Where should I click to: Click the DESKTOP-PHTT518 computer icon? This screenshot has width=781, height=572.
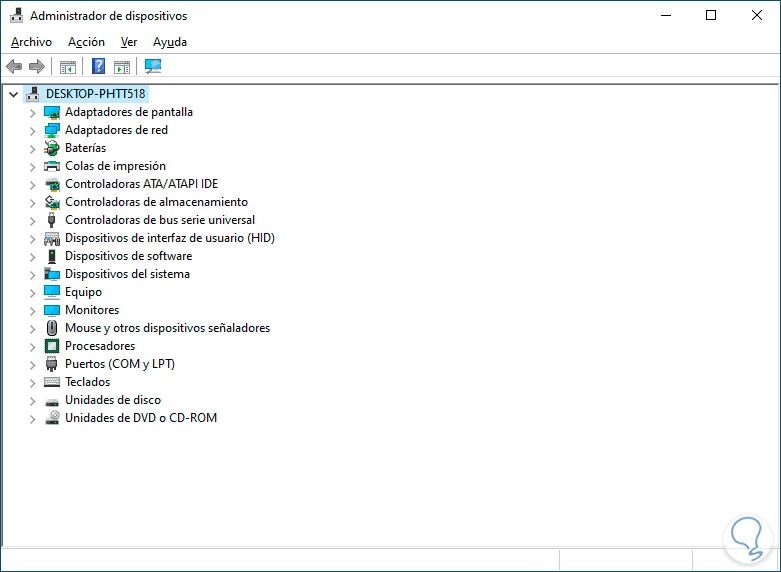point(33,94)
